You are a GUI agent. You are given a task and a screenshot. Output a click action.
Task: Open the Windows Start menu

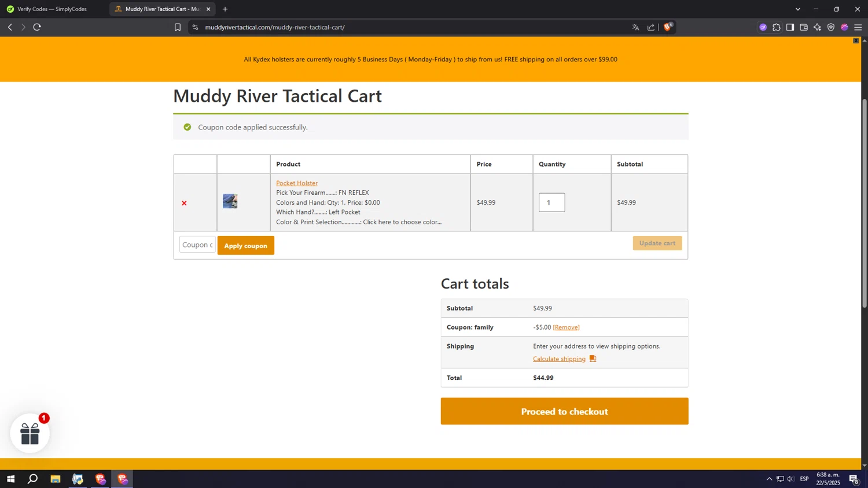[x=10, y=479]
